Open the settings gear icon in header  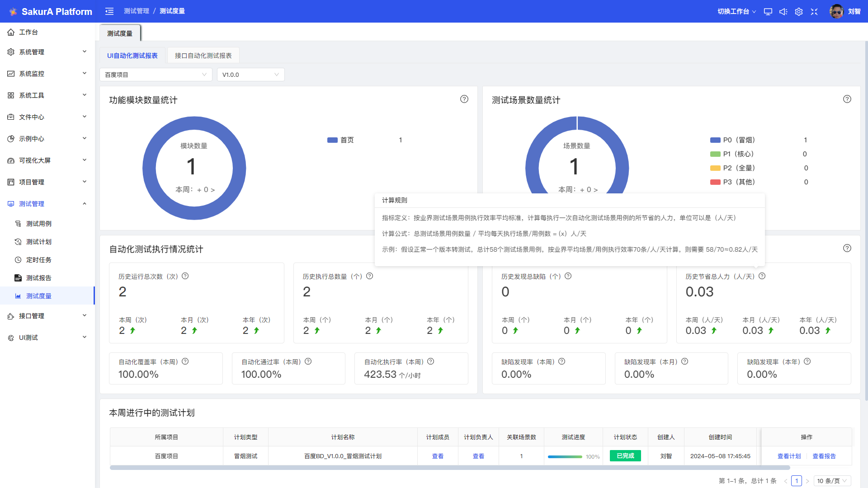(799, 12)
